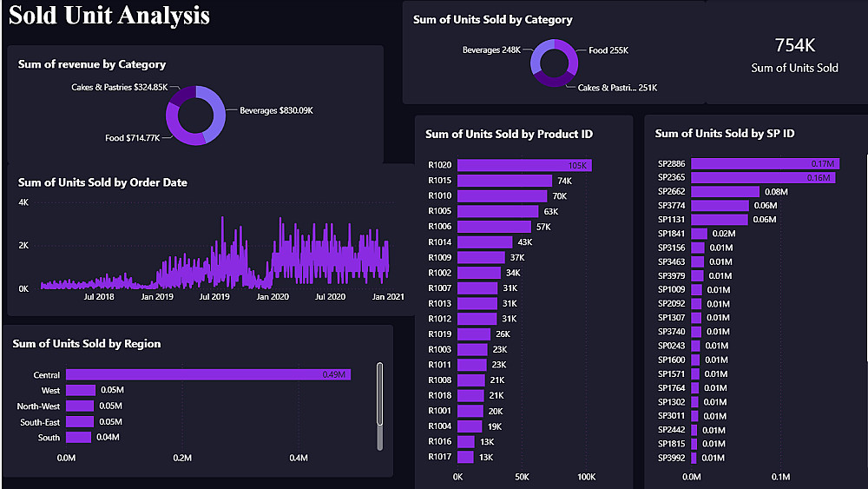Use the region chart vertical scrollbar
The image size is (868, 489).
[380, 394]
